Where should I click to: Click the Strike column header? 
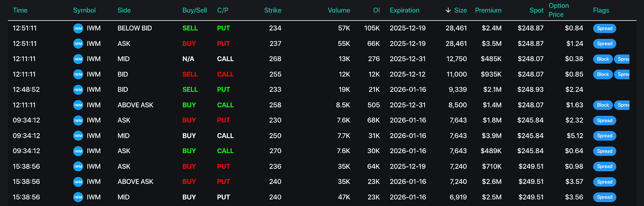pyautogui.click(x=272, y=10)
